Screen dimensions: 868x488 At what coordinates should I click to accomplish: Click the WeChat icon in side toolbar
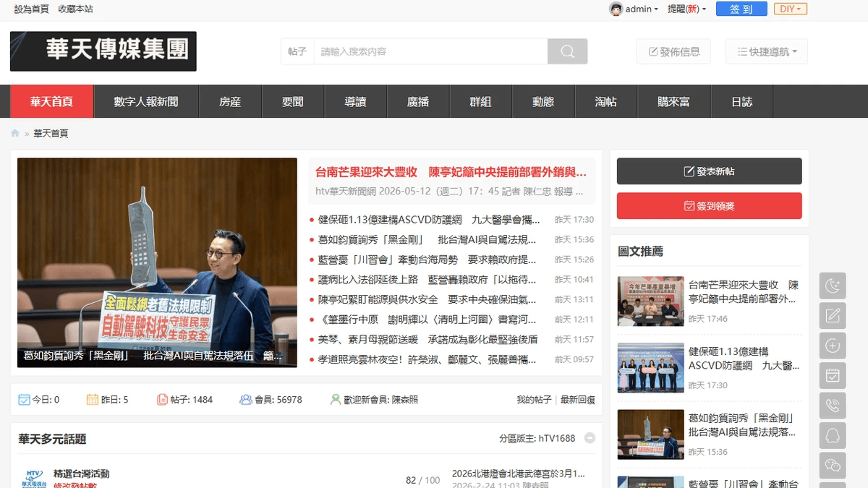(833, 466)
